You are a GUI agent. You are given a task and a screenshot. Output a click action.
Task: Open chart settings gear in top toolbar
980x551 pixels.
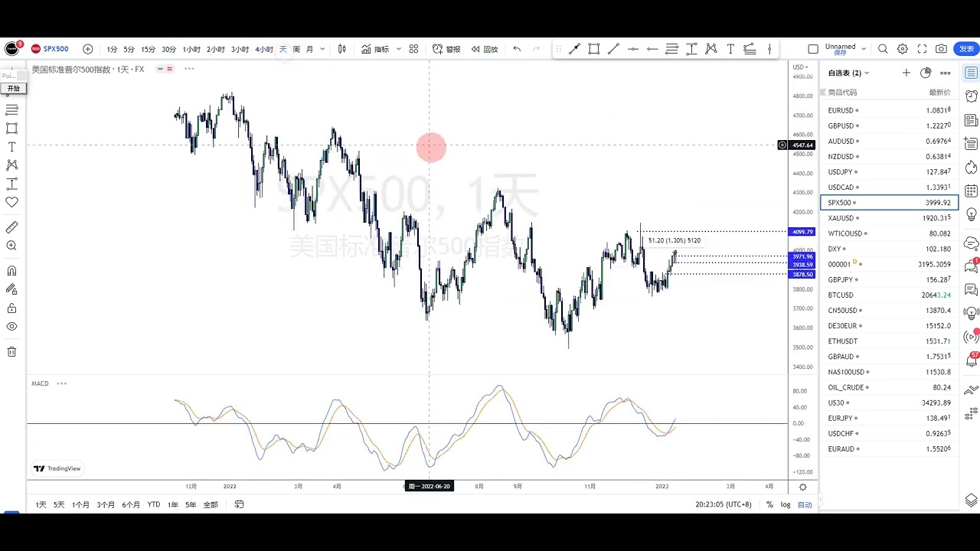[903, 49]
